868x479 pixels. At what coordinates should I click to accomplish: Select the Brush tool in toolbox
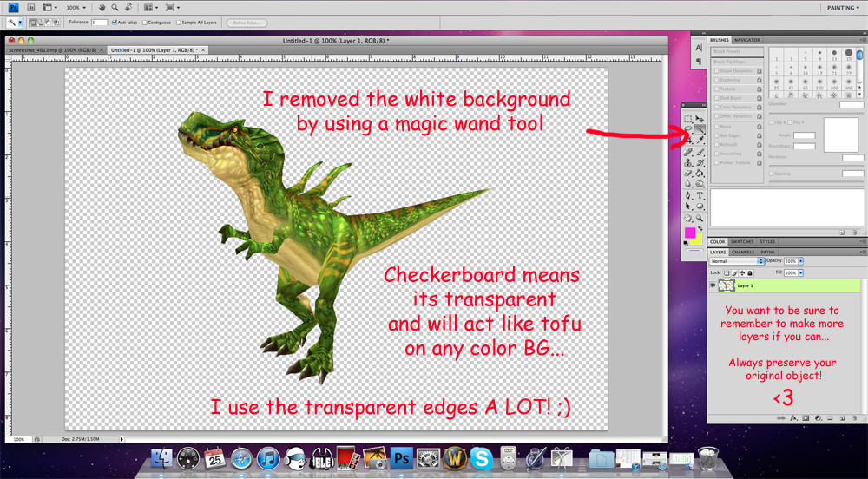click(700, 152)
